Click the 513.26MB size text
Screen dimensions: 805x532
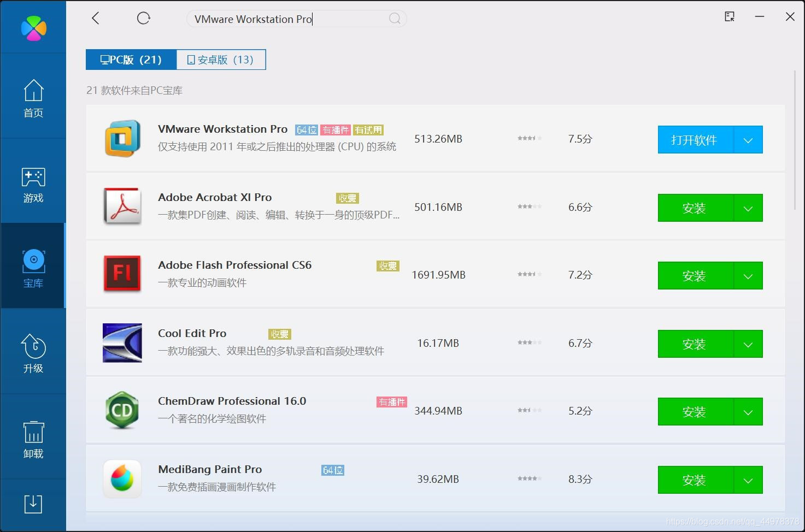coord(438,139)
